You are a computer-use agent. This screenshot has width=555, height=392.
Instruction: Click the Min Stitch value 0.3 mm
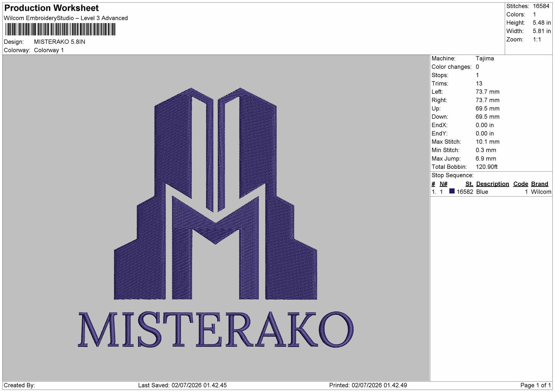pyautogui.click(x=486, y=150)
